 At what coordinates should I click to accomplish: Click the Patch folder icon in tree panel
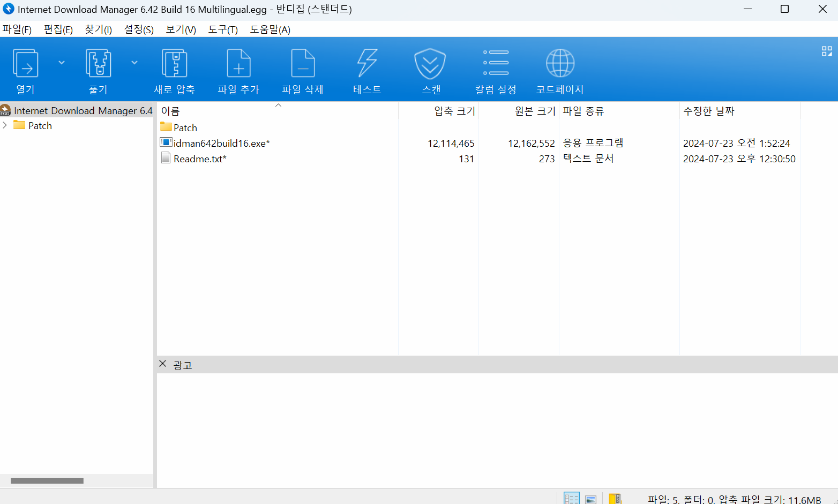tap(19, 125)
